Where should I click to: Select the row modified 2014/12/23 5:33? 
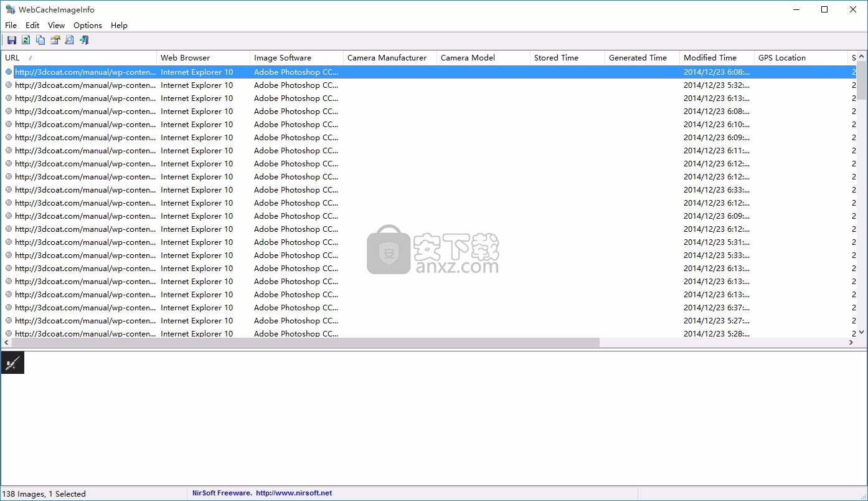428,255
